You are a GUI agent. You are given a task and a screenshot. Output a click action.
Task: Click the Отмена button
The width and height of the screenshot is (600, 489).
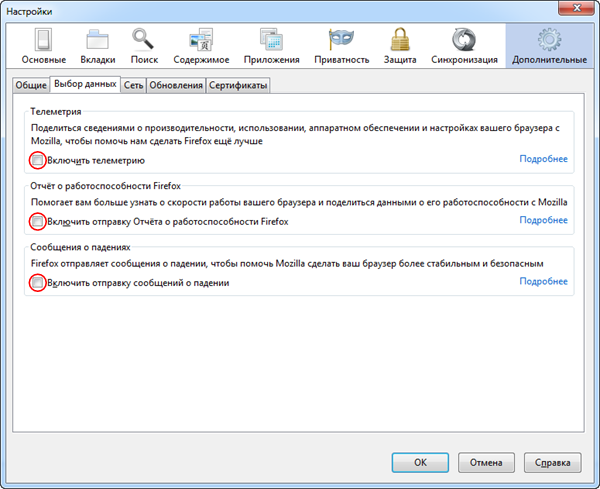(x=486, y=463)
